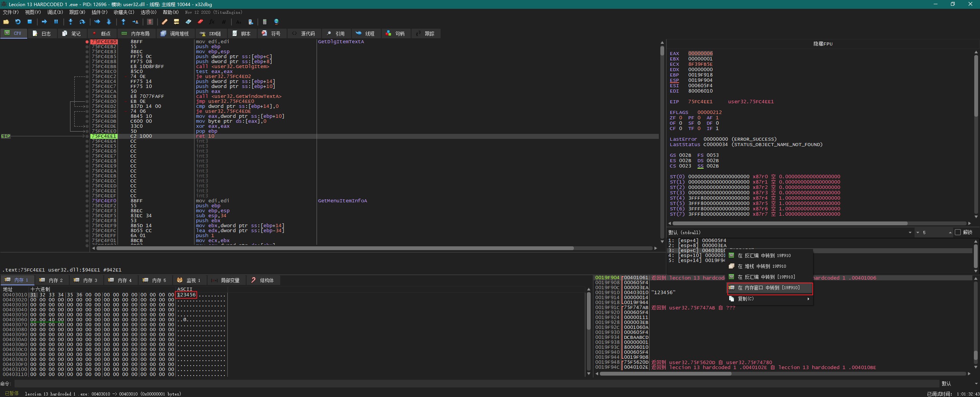This screenshot has width=980, height=397.
Task: Click the step over icon
Action: [82, 22]
